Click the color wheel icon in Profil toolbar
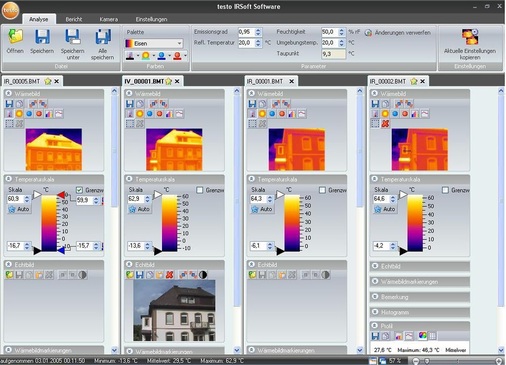Viewport: 506px width, 365px height. pyautogui.click(x=422, y=336)
